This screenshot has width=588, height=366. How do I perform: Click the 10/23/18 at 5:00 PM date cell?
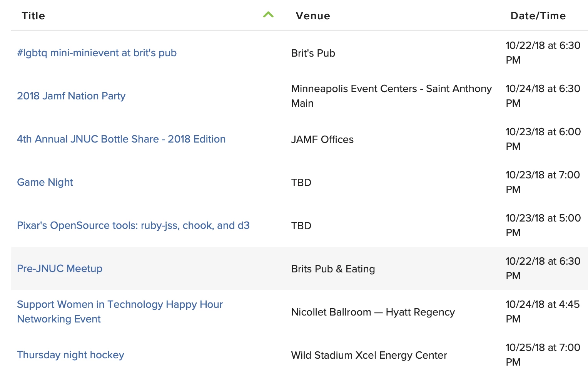(543, 225)
